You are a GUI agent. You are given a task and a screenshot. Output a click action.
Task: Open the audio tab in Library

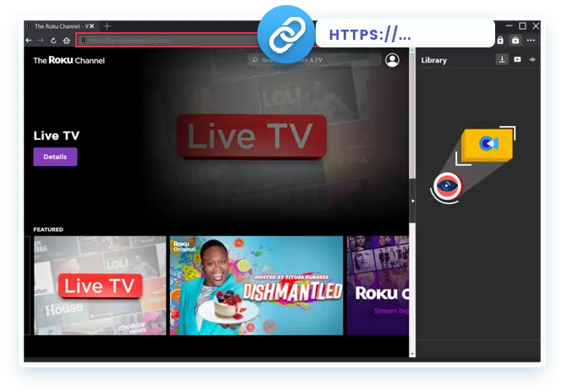point(532,59)
